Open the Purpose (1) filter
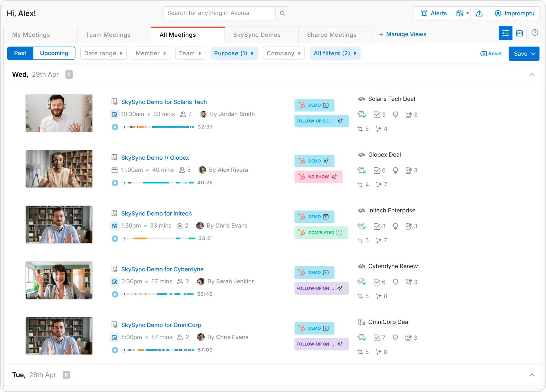Image resolution: width=546 pixels, height=392 pixels. (x=234, y=53)
